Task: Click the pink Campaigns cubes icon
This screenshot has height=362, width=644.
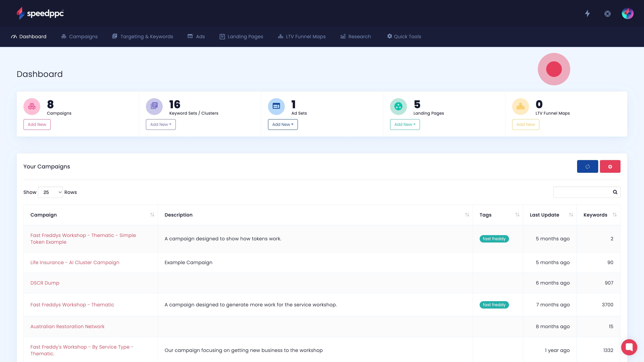Action: [32, 106]
